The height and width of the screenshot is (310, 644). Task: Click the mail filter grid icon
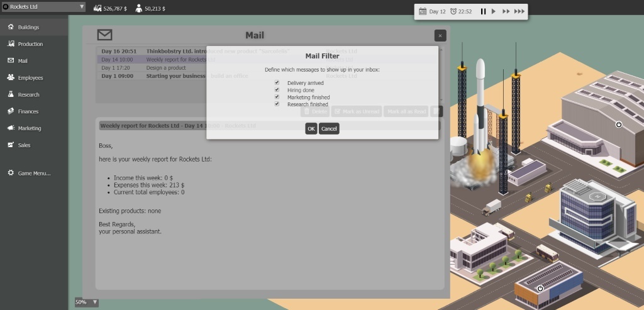436,111
